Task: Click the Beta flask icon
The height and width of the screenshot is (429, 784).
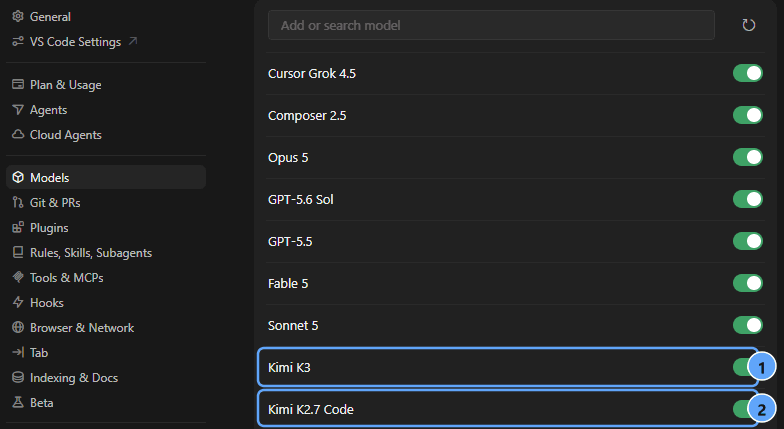Action: coord(18,402)
